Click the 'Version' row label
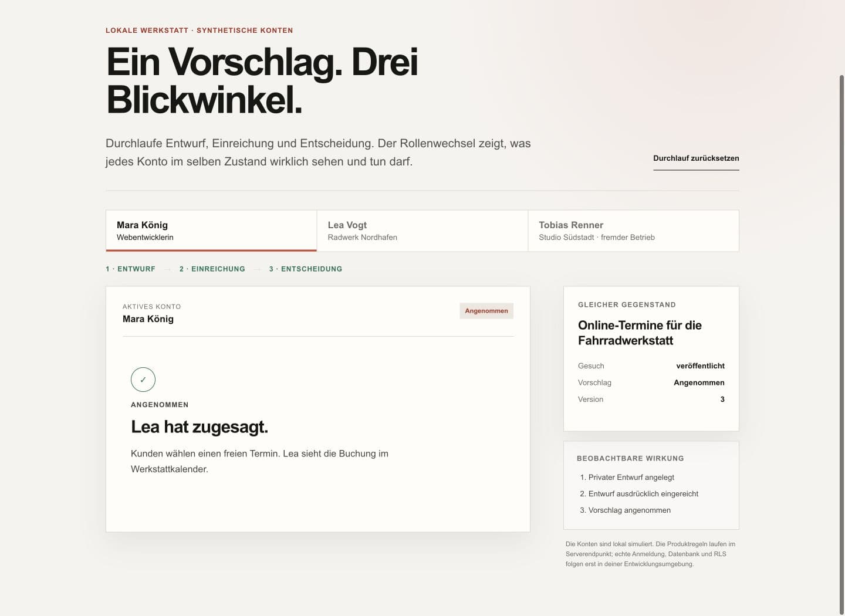The height and width of the screenshot is (616, 845). 590,399
